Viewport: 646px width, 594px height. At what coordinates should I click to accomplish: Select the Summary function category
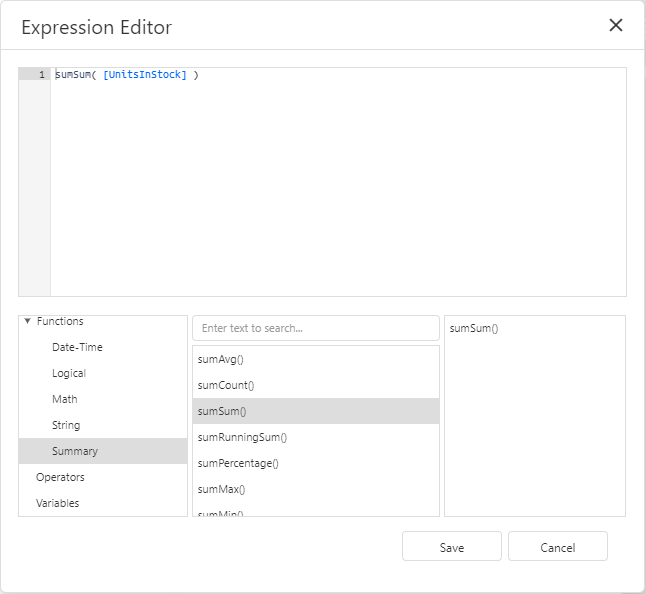[75, 451]
